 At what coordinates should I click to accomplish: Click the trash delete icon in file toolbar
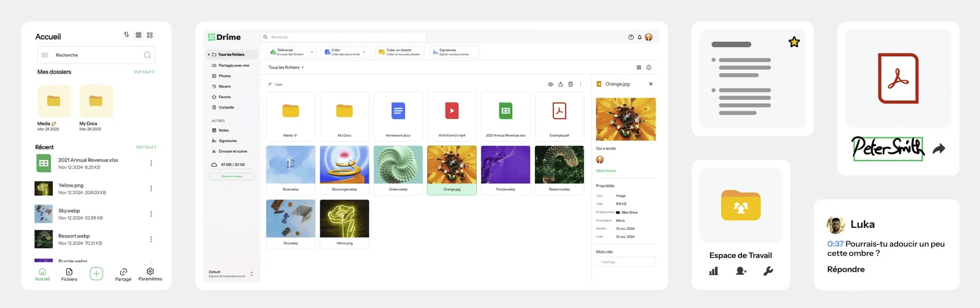coord(570,84)
